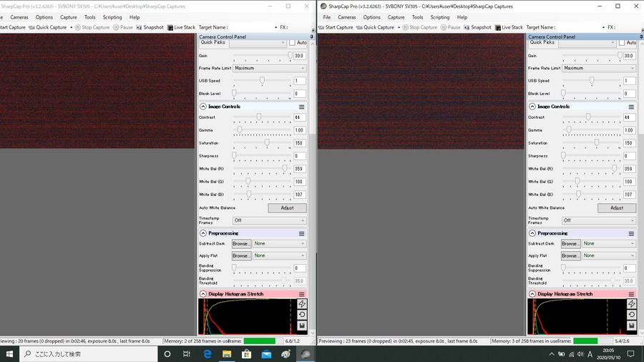This screenshot has width=644, height=362.
Task: Open Image Controls options menu, left window
Action: pyautogui.click(x=301, y=107)
